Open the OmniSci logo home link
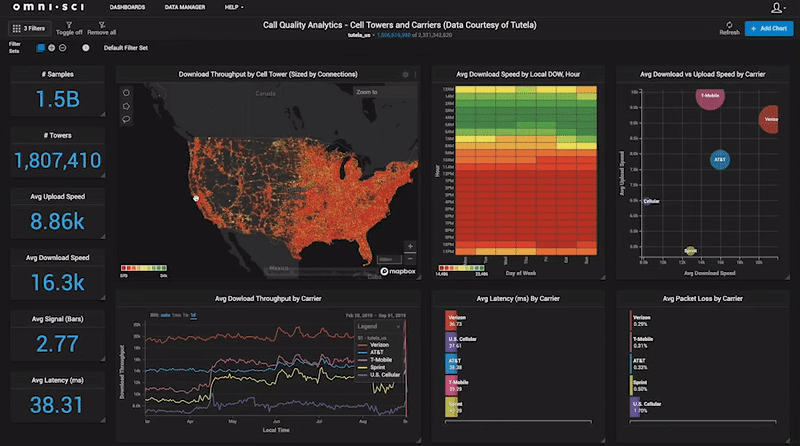The height and width of the screenshot is (446, 800). click(48, 7)
